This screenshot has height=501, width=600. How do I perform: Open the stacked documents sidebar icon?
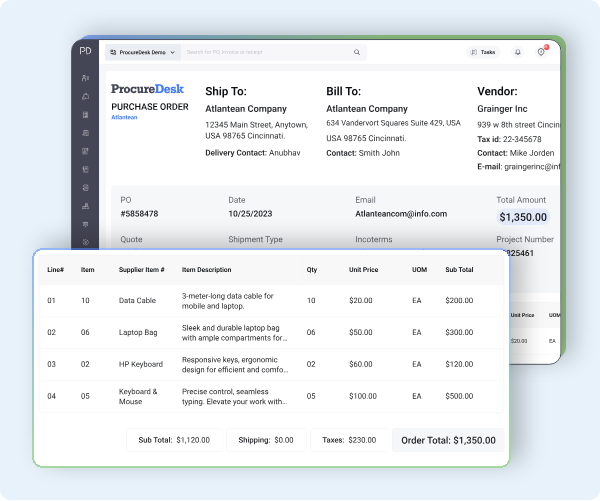click(x=85, y=133)
